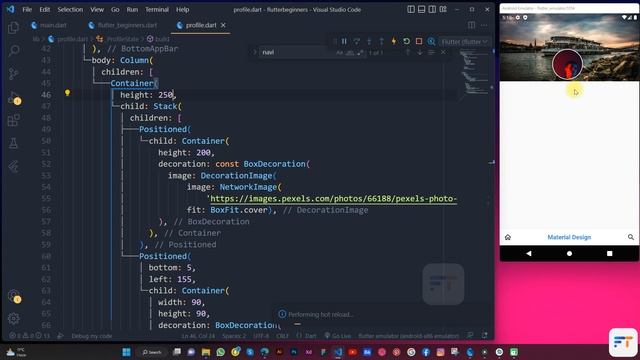The width and height of the screenshot is (640, 360).
Task: Go to previous match in find widget
Action: pos(408,52)
